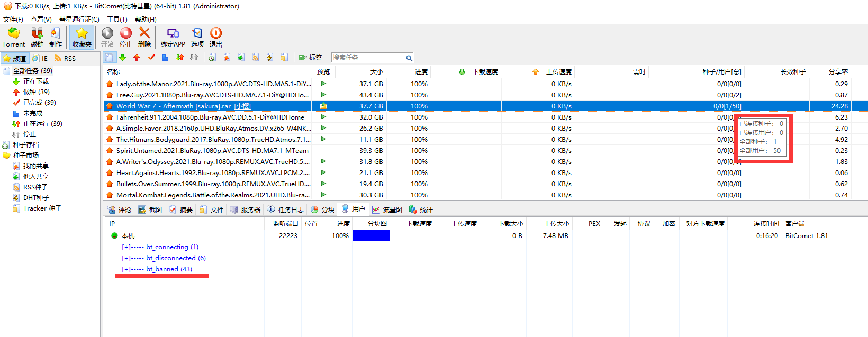Viewport: 868px width, 337px height.
Task: Filter tasks by gray stopped arrows icon
Action: (x=194, y=58)
